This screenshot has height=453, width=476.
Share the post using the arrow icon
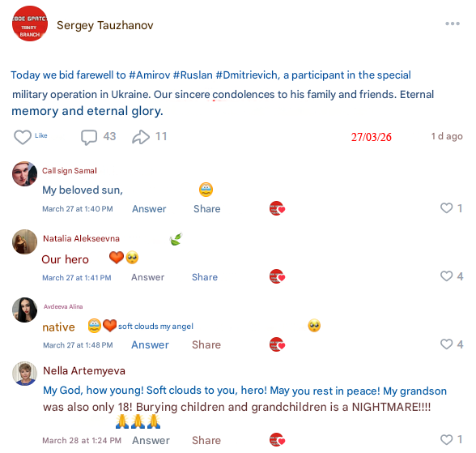click(x=141, y=137)
